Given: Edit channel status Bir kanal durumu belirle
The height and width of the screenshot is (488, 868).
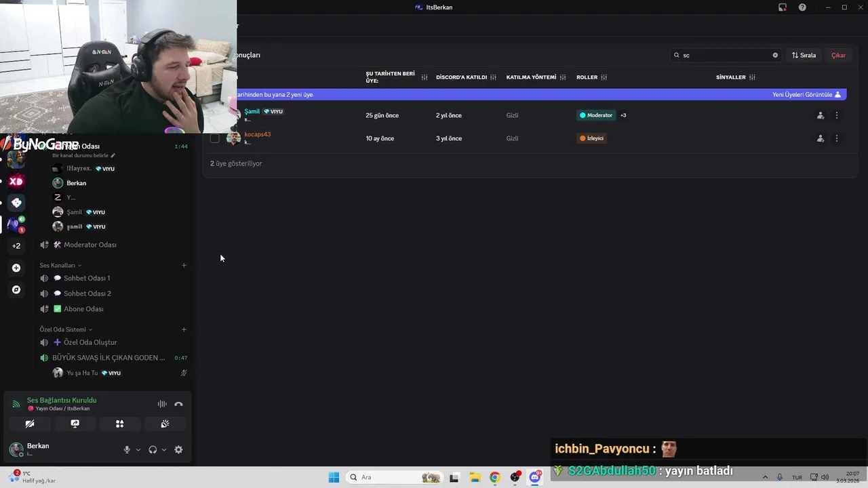Looking at the screenshot, I should [84, 155].
